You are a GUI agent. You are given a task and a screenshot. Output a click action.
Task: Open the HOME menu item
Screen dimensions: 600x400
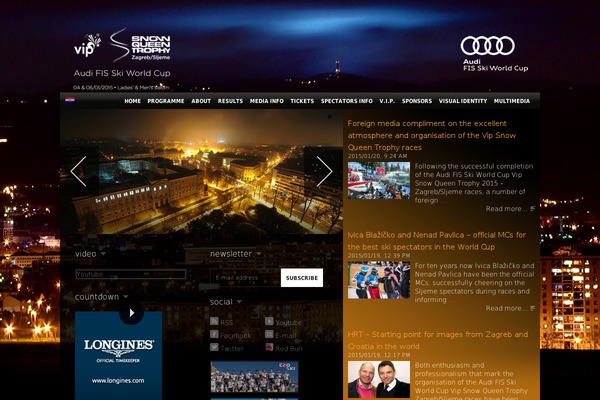click(x=132, y=101)
